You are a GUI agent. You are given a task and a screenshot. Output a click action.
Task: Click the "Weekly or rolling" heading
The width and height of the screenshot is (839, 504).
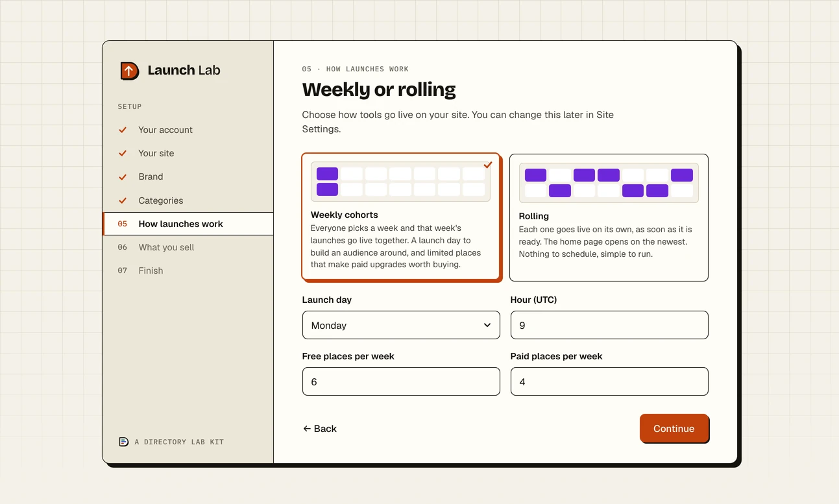point(379,90)
